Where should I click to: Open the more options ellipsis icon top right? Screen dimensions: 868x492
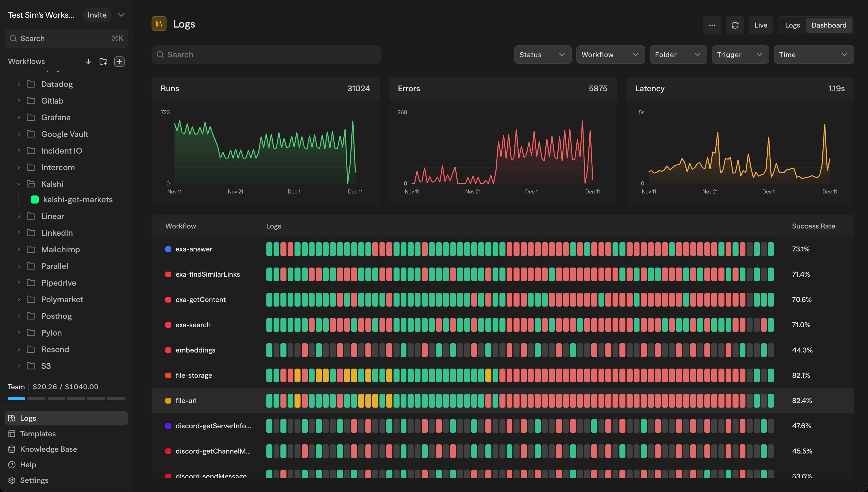click(712, 25)
